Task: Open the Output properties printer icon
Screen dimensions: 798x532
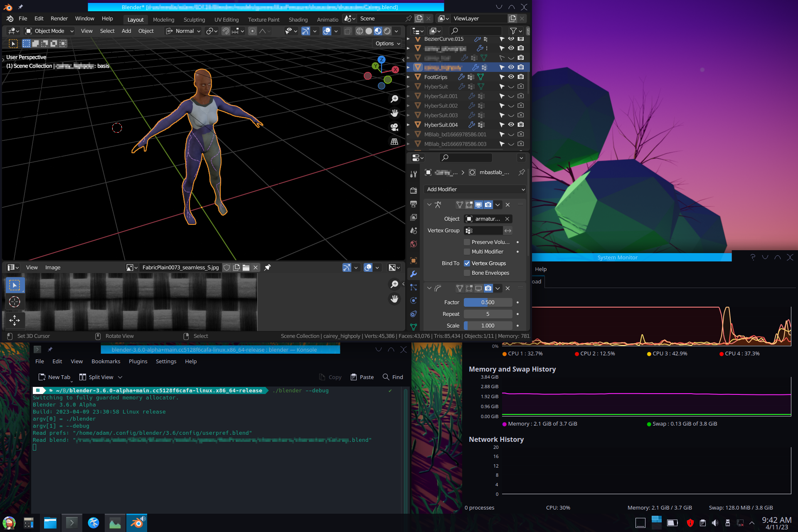Action: click(414, 204)
